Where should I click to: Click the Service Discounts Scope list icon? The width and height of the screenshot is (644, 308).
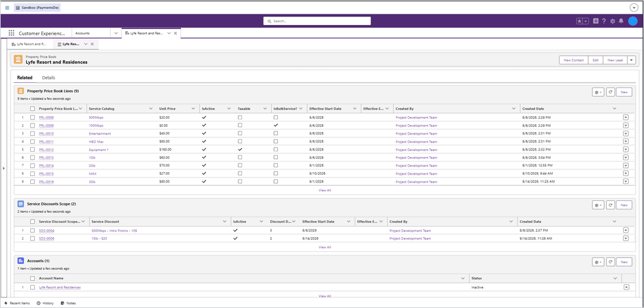click(20, 204)
